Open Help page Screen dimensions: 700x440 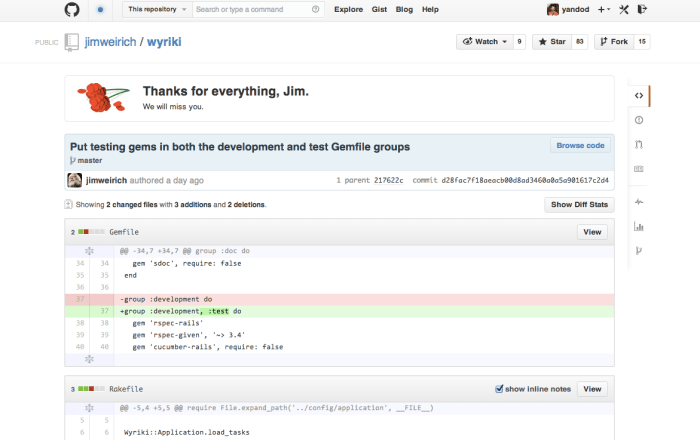pos(430,9)
